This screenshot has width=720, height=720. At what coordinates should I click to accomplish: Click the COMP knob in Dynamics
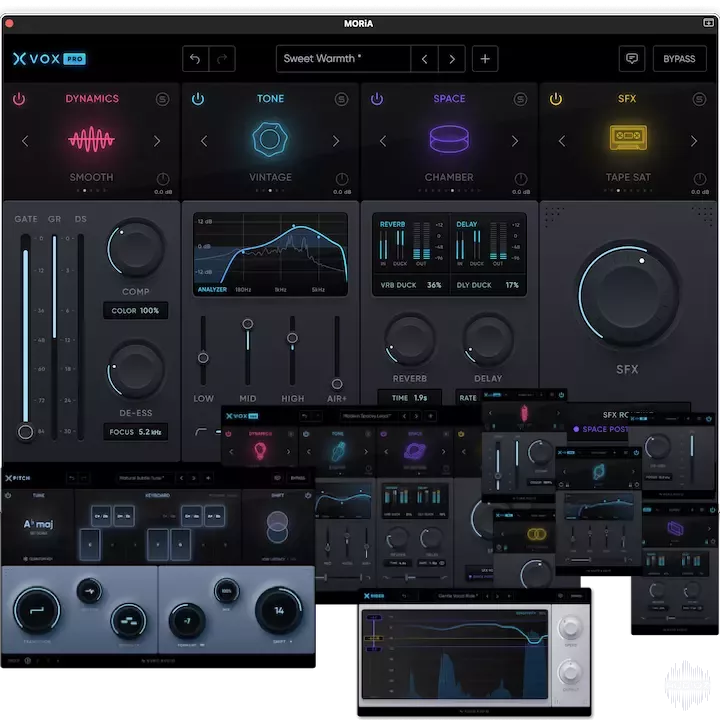(135, 249)
